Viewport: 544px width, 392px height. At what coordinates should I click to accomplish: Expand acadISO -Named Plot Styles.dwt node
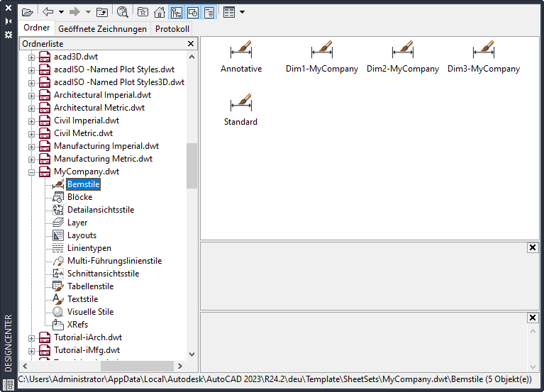[31, 70]
